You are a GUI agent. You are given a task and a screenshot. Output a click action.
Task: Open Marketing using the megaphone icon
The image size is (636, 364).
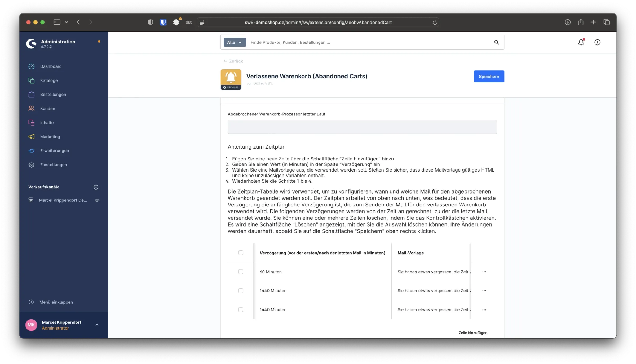[31, 137]
